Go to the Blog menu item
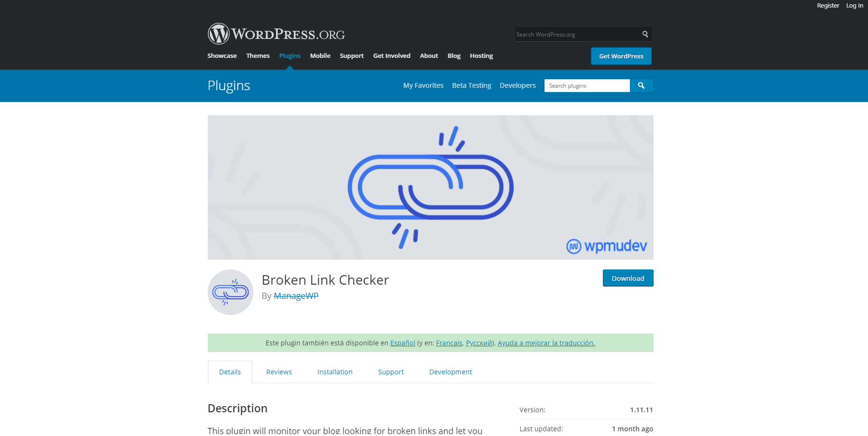The width and height of the screenshot is (868, 436). tap(454, 56)
